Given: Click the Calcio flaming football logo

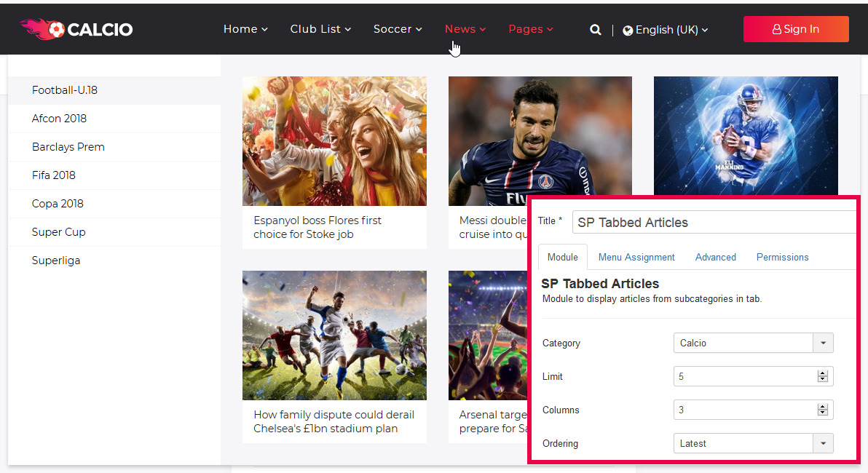Looking at the screenshot, I should 76,29.
